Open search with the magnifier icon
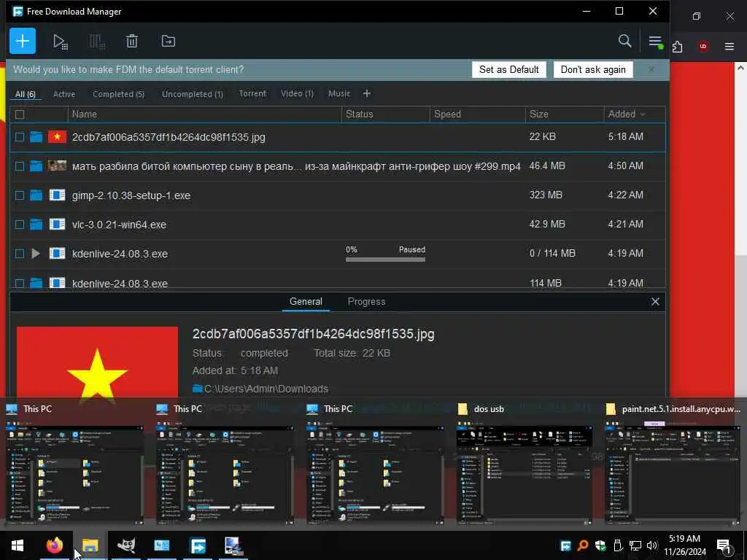The image size is (747, 560). 624,41
